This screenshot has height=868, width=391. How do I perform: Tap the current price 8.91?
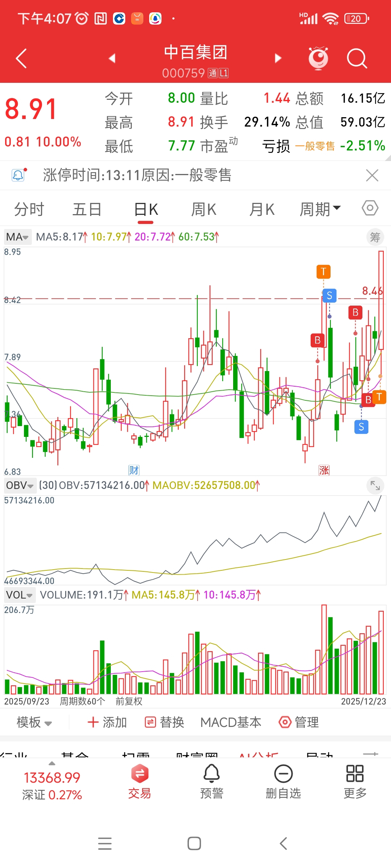point(31,109)
